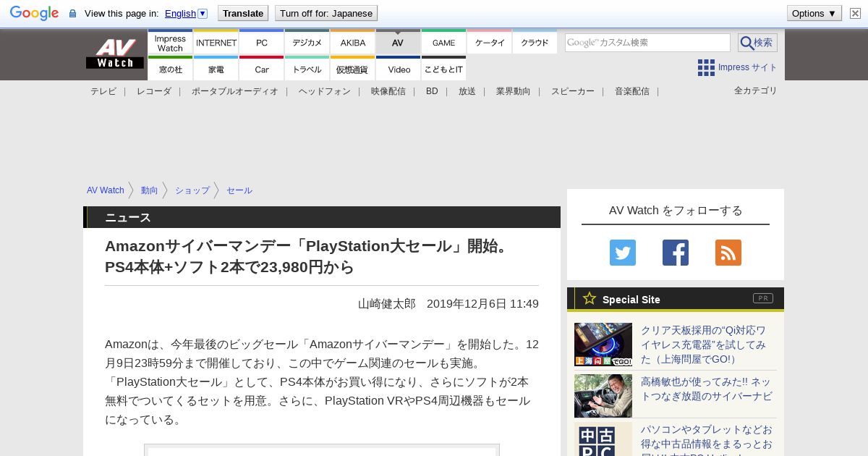Click AV Watch breadcrumb link
This screenshot has width=868, height=456.
tap(106, 190)
